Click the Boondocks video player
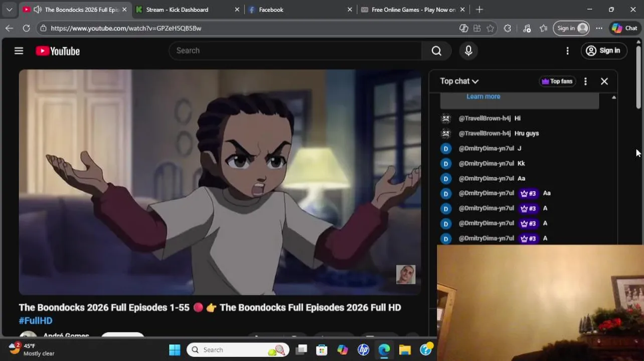 (220, 182)
